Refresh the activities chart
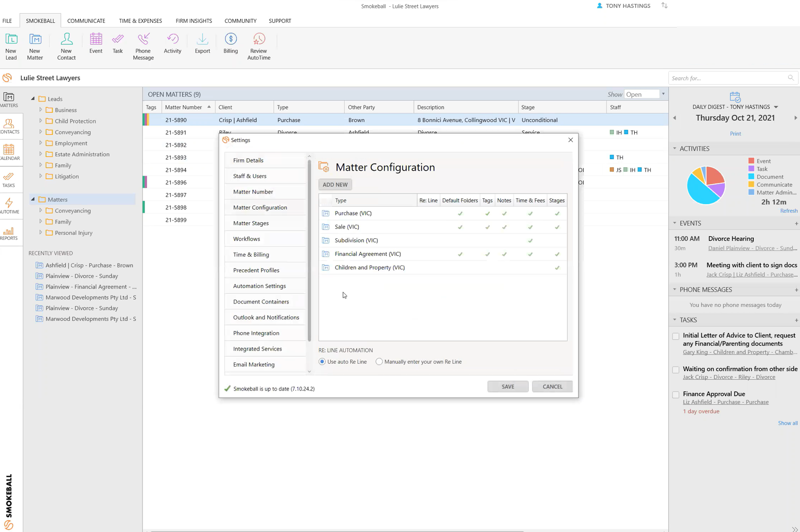This screenshot has height=532, width=800. click(788, 211)
